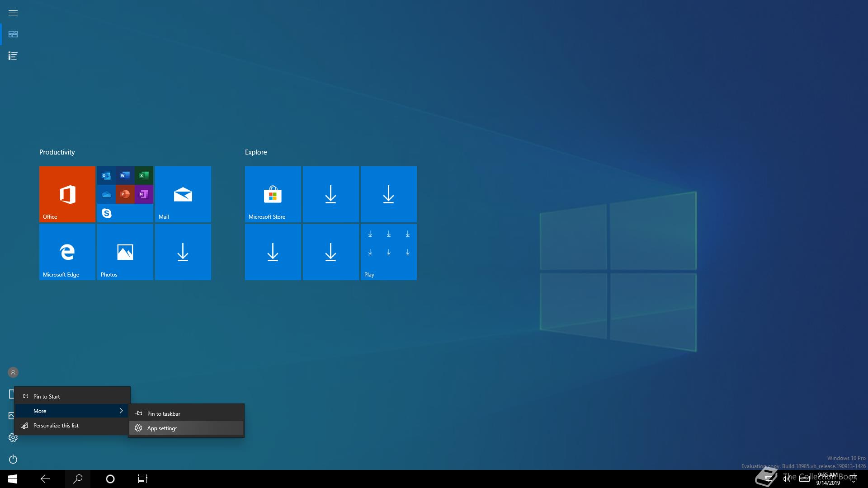Viewport: 868px width, 488px height.
Task: Open the touch keyboard tray icon
Action: 805,479
